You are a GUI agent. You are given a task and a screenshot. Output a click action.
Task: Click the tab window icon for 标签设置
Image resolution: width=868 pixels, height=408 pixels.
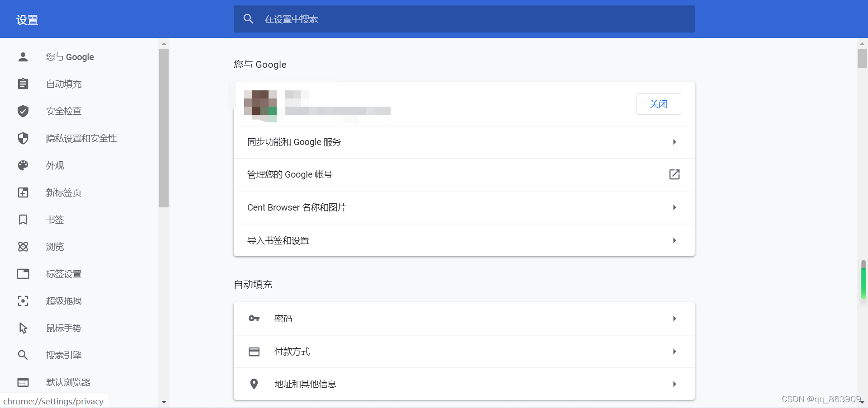(x=23, y=274)
